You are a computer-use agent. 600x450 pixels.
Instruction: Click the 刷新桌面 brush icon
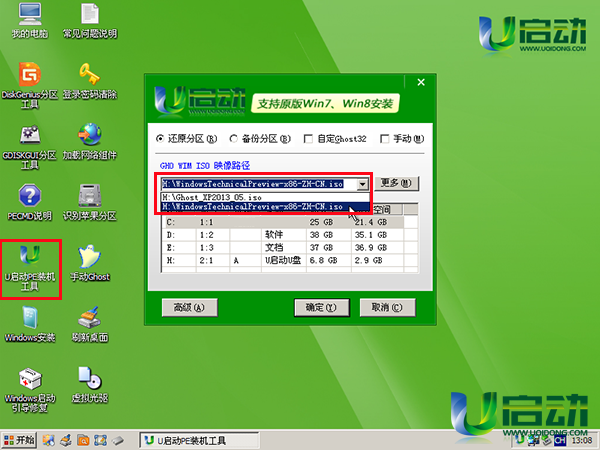point(90,324)
